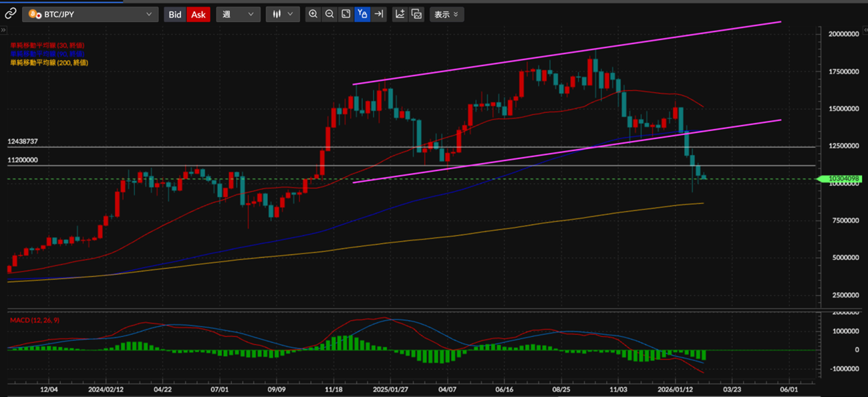868x397 pixels.
Task: Click the add indicator chart icon
Action: point(400,14)
